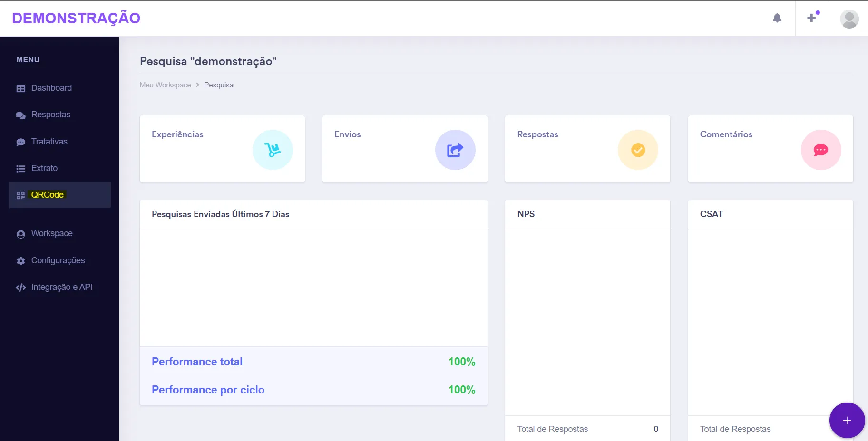Click NPS Total de Respostas value 0
Viewport: 868px width, 441px height.
coord(656,429)
